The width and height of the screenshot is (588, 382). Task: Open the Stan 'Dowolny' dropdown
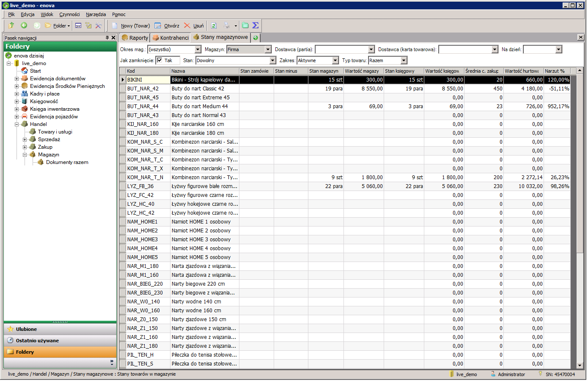pos(273,60)
